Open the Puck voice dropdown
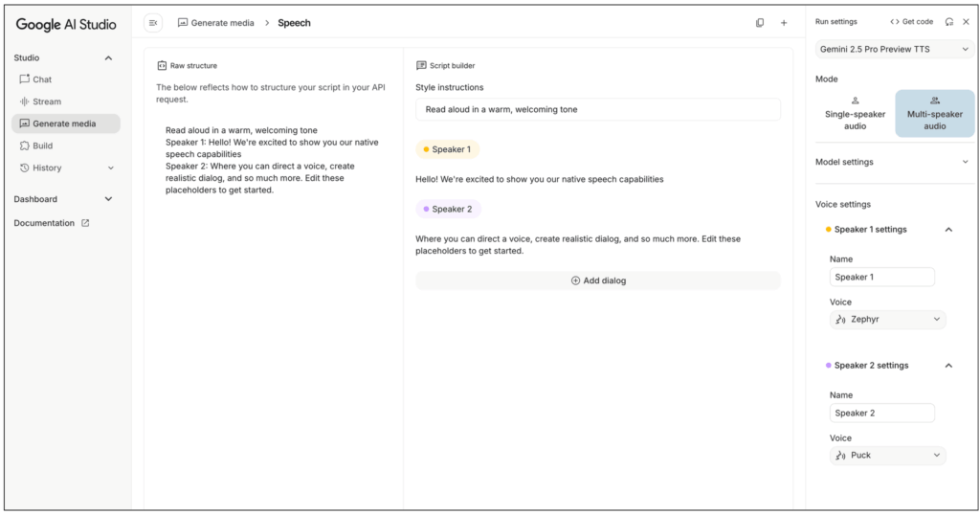The height and width of the screenshot is (515, 980). tap(887, 456)
